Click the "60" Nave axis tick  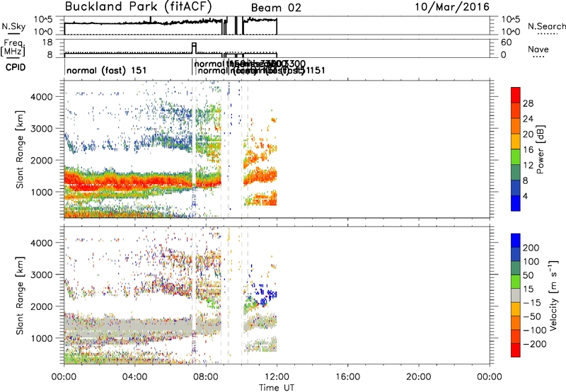[506, 42]
